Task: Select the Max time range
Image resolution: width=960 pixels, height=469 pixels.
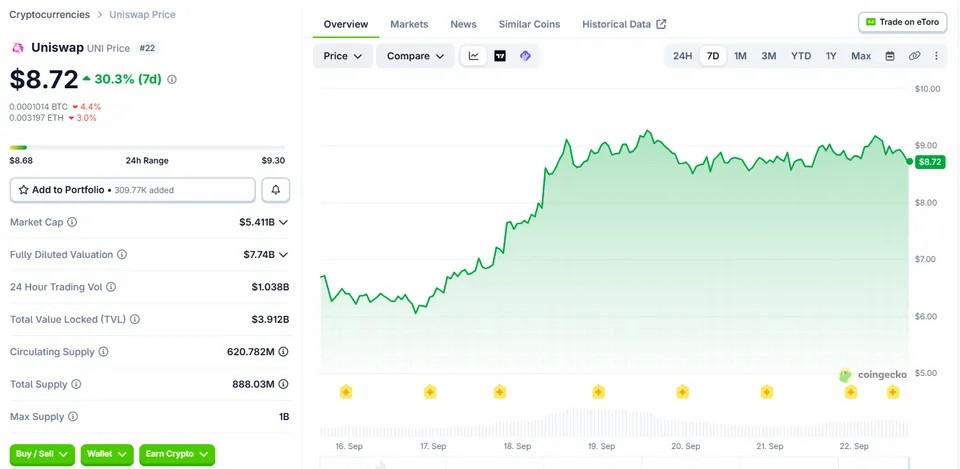Action: click(861, 56)
